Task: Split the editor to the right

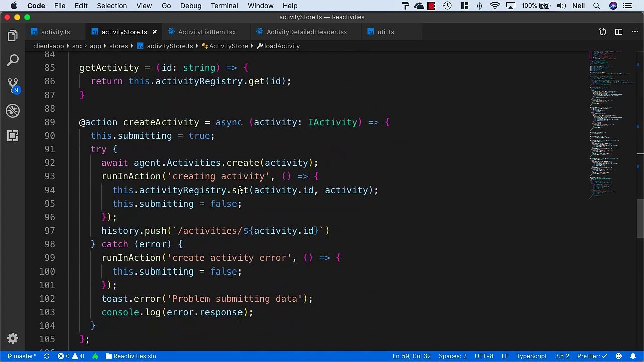Action: coord(618,32)
